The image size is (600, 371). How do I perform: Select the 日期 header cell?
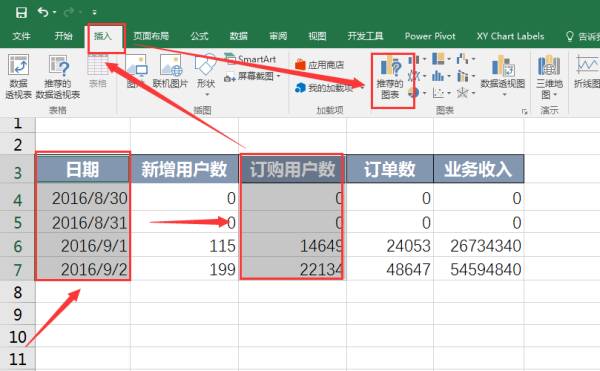coord(83,169)
